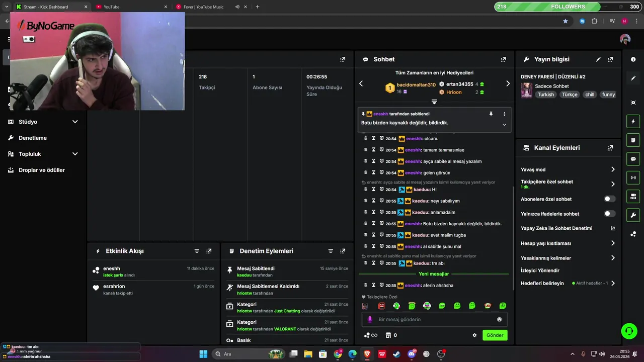Image resolution: width=644 pixels, height=362 pixels.
Task: Open Droplar ve ödüller in sidebar
Action: 42,170
